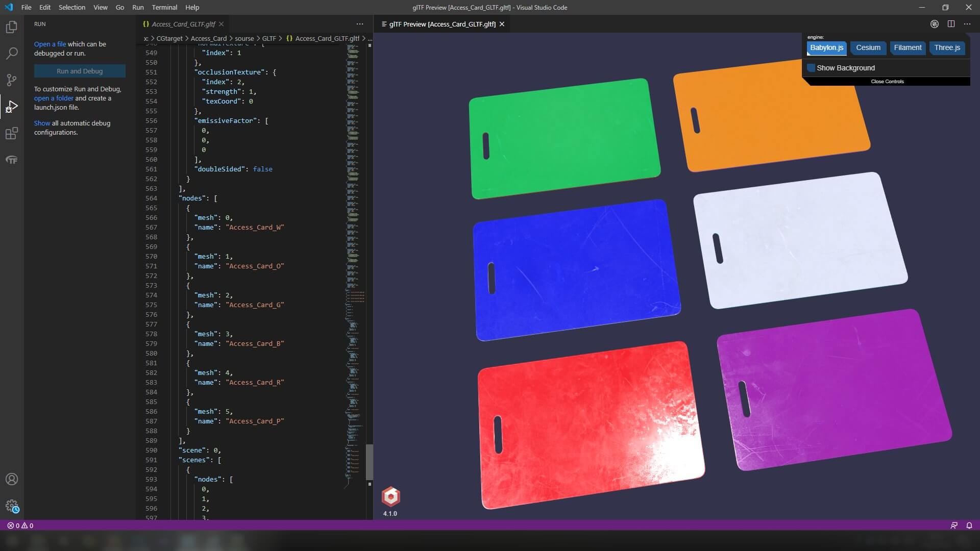
Task: Select the Cesium engine option
Action: point(868,47)
